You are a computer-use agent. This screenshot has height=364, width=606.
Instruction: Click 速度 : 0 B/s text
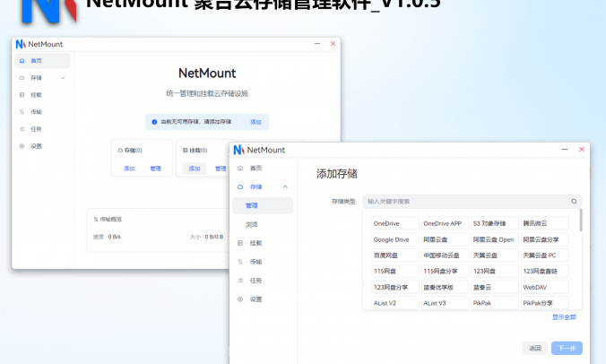coord(107,237)
